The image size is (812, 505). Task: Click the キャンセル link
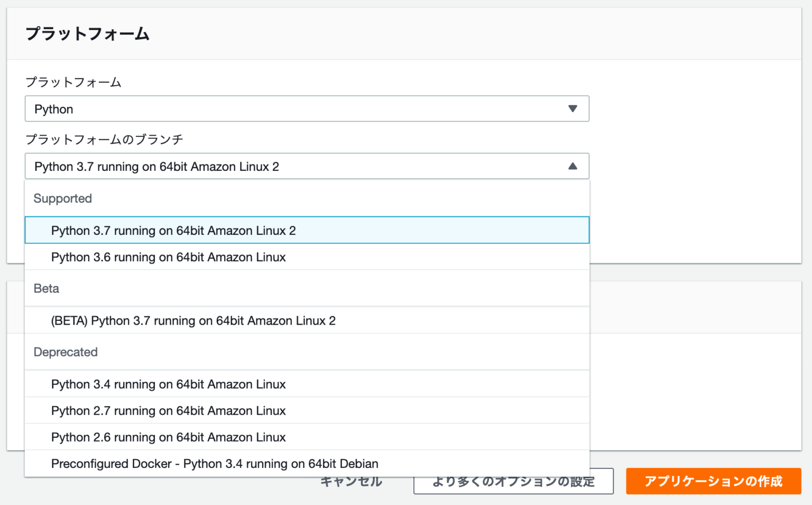350,481
